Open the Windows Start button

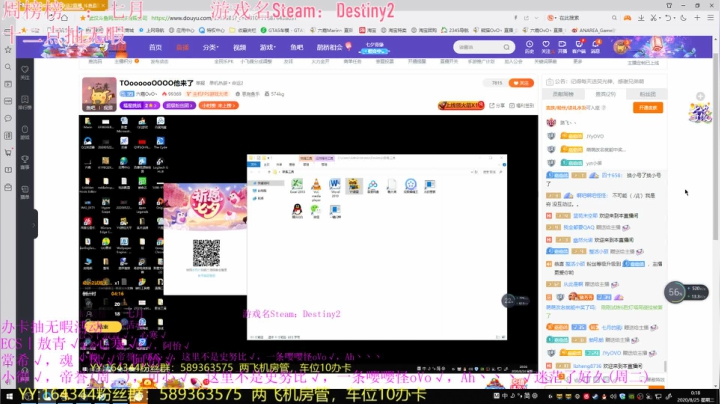click(x=8, y=396)
